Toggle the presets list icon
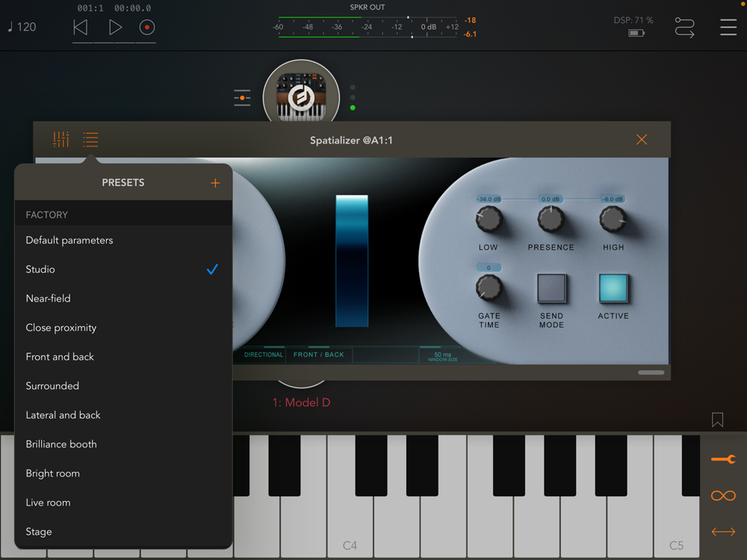This screenshot has height=560, width=747. point(90,140)
